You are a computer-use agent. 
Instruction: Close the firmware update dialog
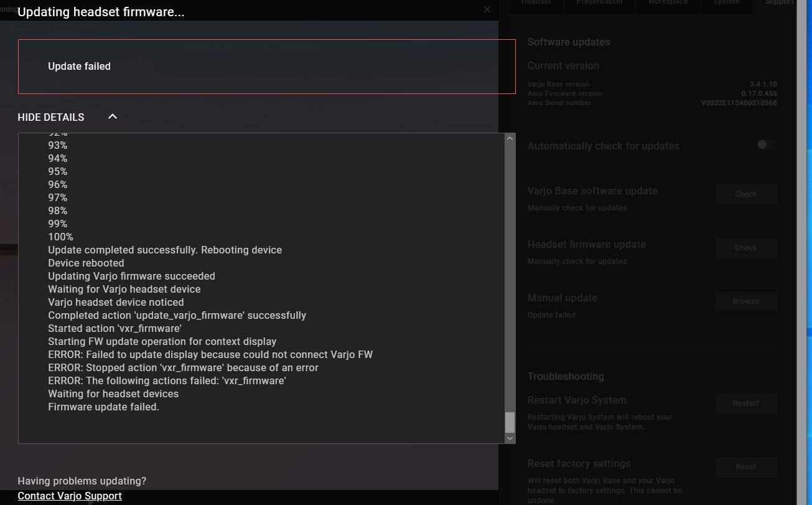coord(487,9)
